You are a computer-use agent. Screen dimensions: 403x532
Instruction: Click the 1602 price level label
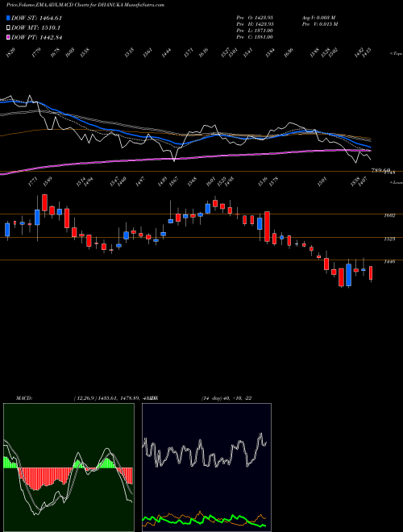pyautogui.click(x=389, y=215)
